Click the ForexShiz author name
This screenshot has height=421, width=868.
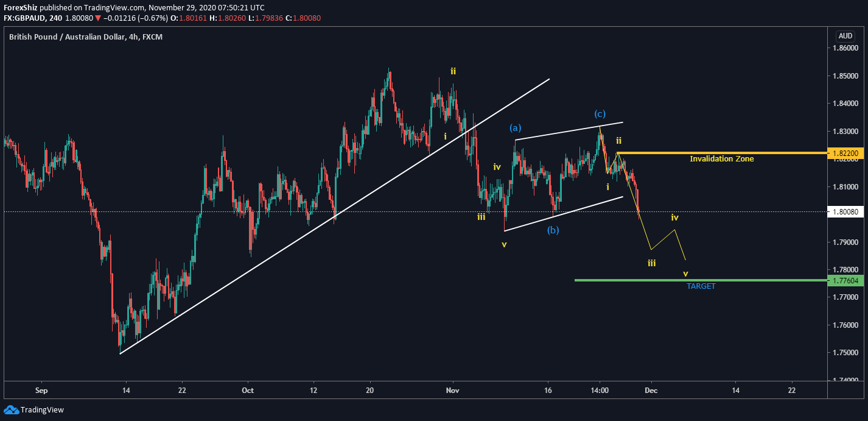(20, 8)
